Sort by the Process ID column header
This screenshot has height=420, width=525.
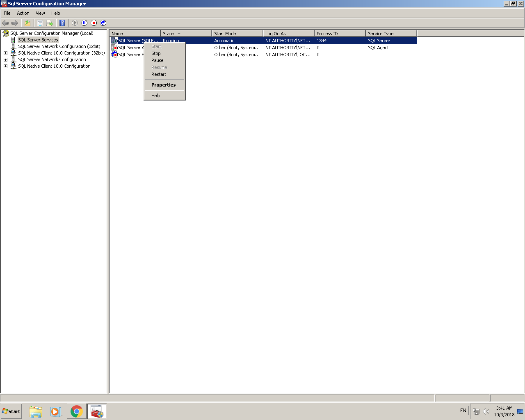click(340, 34)
